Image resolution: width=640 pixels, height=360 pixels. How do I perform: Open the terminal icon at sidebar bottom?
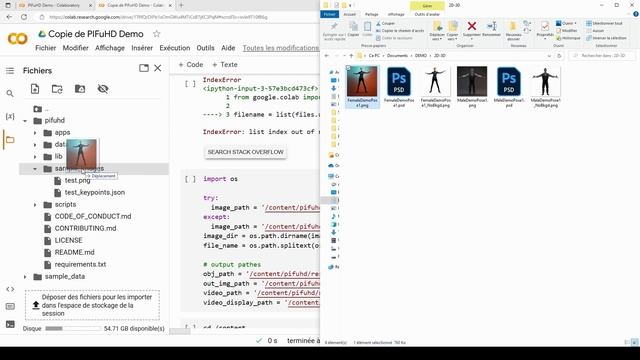[10, 324]
